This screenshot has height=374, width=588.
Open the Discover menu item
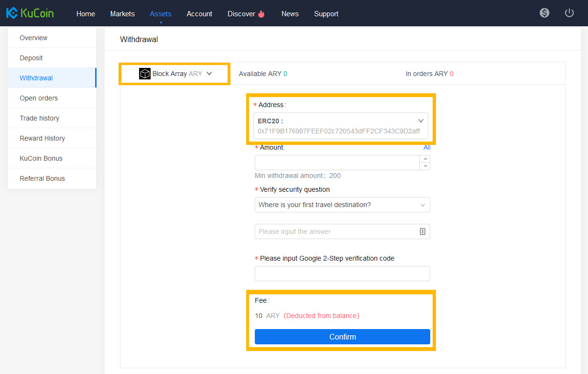coord(241,14)
